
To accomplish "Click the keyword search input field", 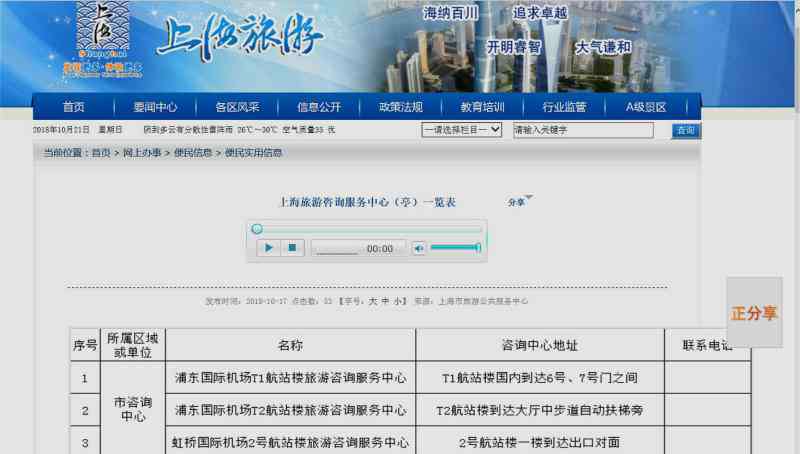I will coord(583,130).
